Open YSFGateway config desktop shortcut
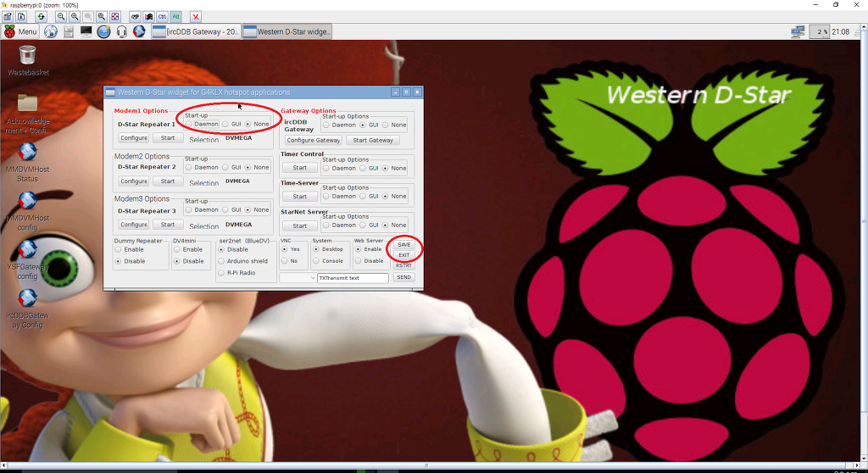This screenshot has height=473, width=868. pos(27,259)
